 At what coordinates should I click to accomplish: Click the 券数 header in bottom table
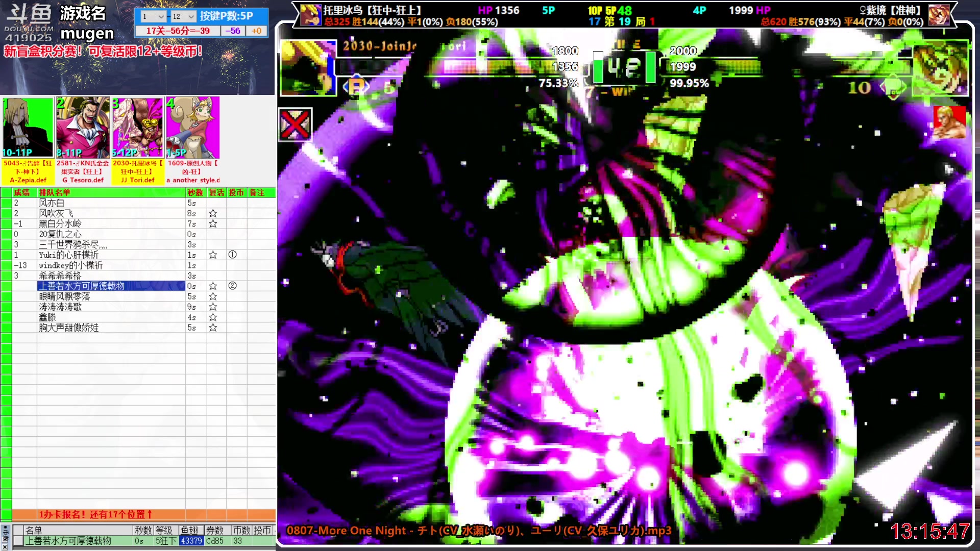click(217, 530)
